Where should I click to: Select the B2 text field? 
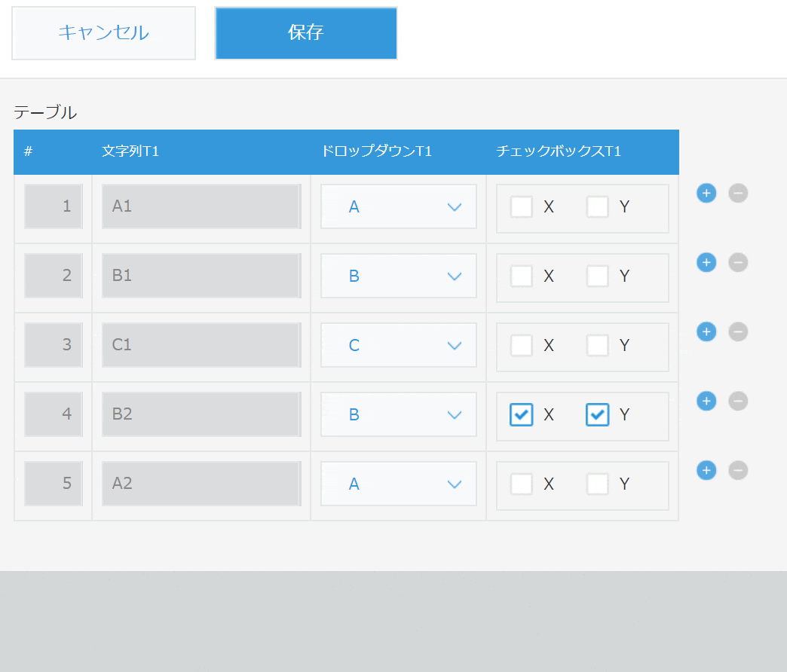[201, 414]
